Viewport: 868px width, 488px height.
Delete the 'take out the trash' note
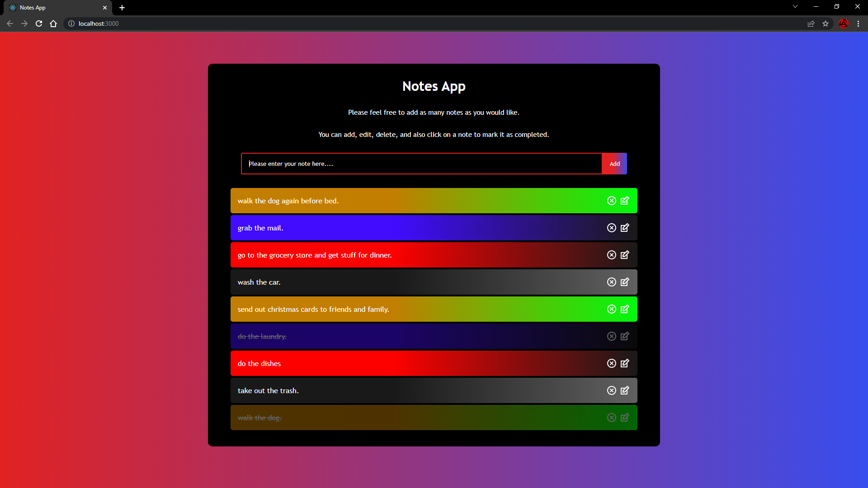tap(611, 390)
